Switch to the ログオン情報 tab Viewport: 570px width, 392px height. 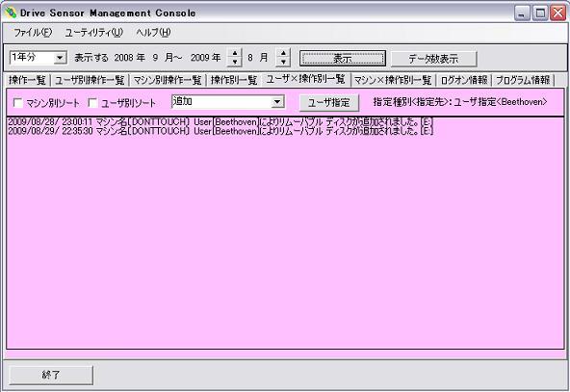click(x=464, y=80)
